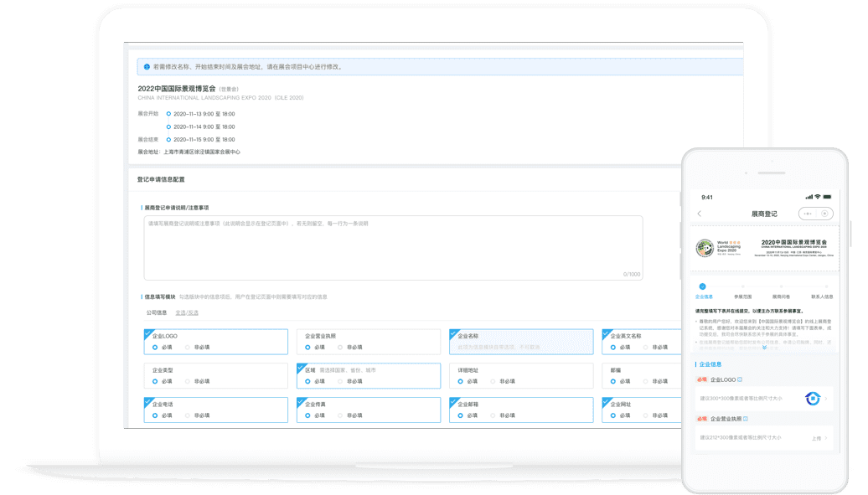Tap the 联系人信息 step label
This screenshot has height=495, width=868.
tap(821, 296)
